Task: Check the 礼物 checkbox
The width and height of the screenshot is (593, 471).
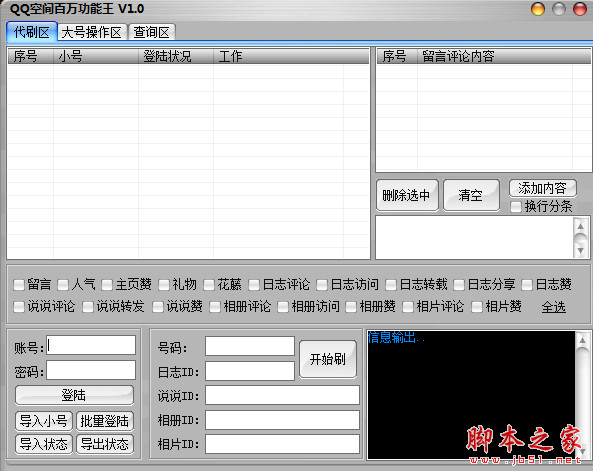Action: tap(164, 284)
